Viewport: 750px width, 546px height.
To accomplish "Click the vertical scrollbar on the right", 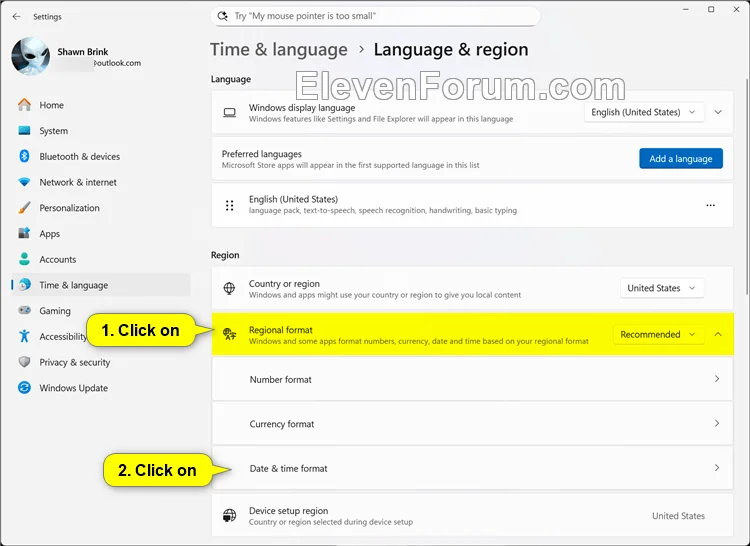I will (x=746, y=186).
